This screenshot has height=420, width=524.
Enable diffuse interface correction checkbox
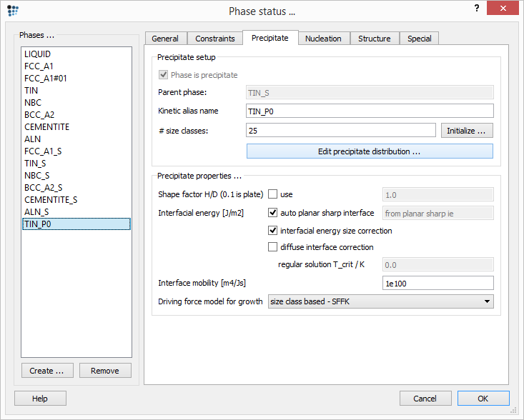pos(272,247)
